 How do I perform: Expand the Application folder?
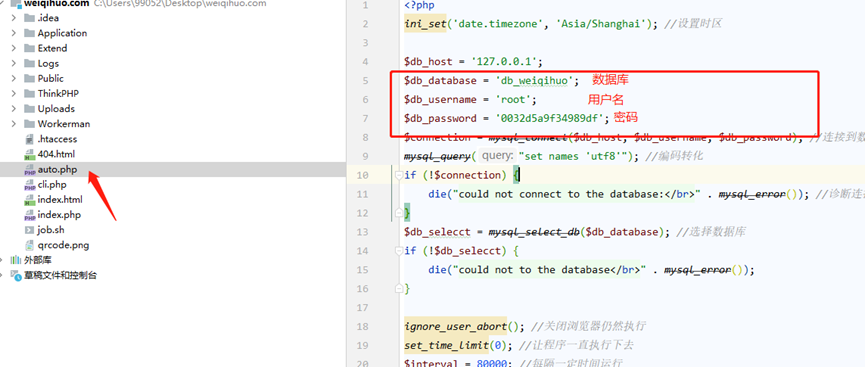point(13,33)
